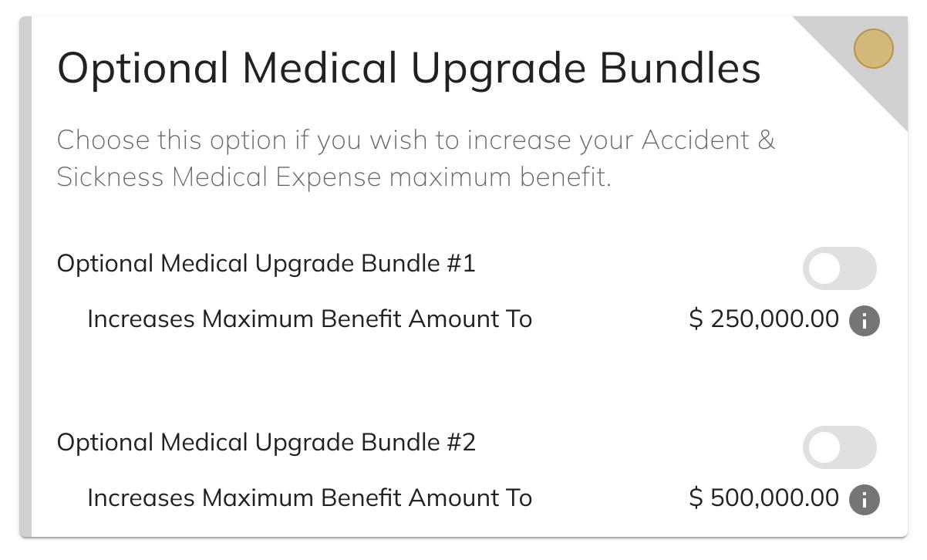Screen dimensions: 927x560
Task: Click 'Increases Maximum Benefit Amount To' under Bundle #1
Action: click(309, 319)
